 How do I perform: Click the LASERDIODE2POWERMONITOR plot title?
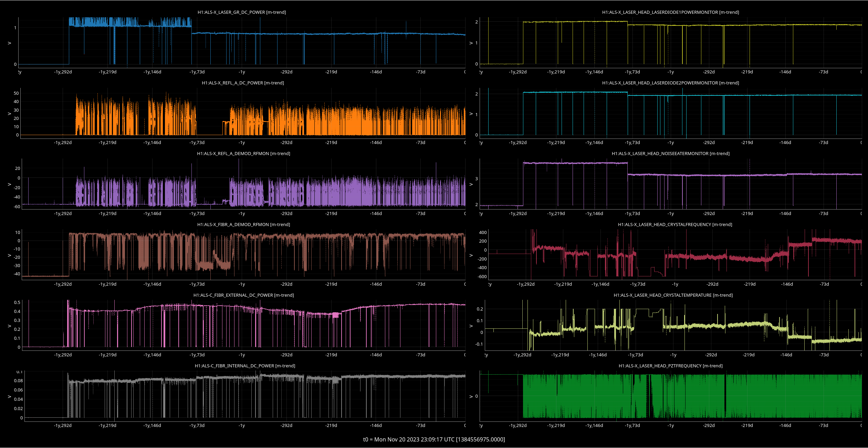670,83
